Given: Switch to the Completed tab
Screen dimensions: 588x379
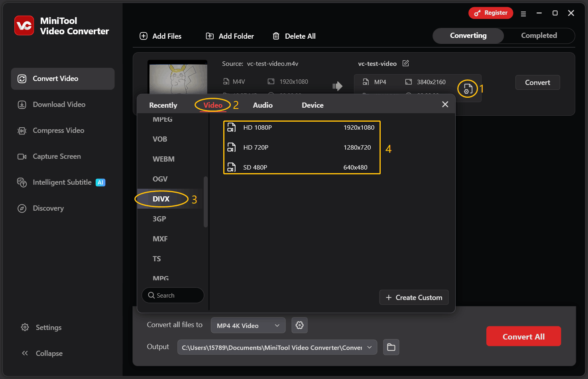Looking at the screenshot, I should pos(539,36).
